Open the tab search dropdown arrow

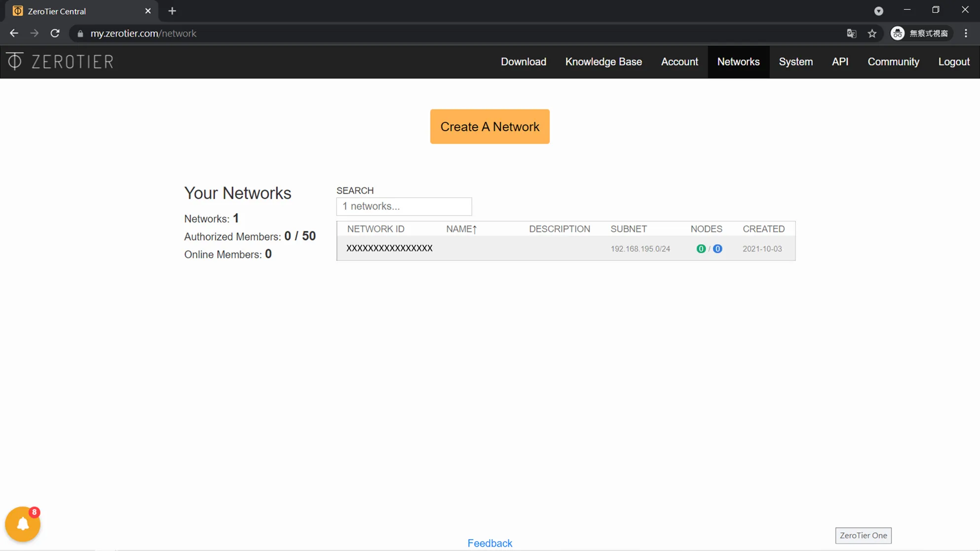pos(878,11)
